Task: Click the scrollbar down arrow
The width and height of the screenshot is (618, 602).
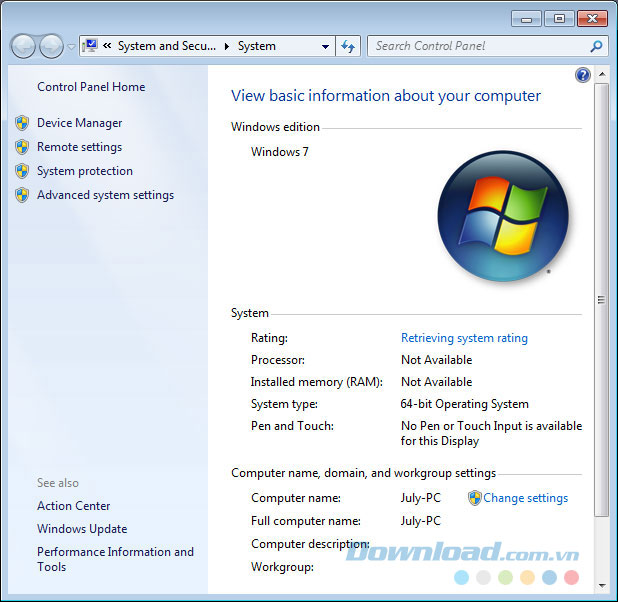Action: [x=602, y=585]
